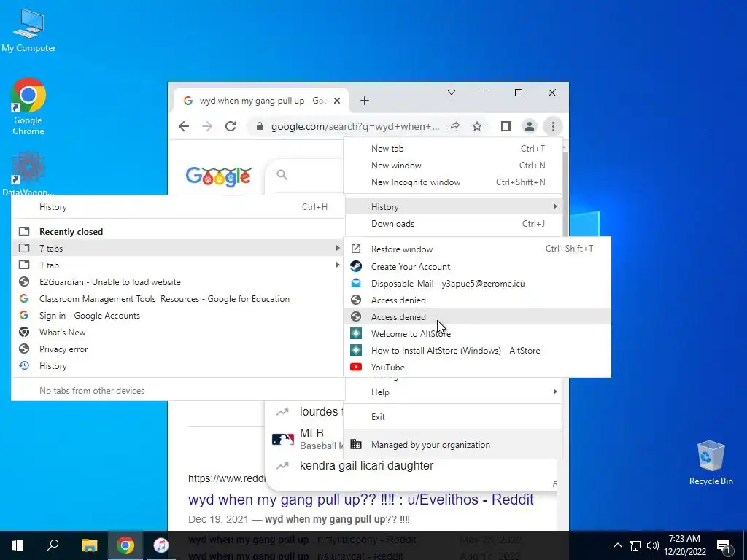The width and height of the screenshot is (747, 560).
Task: Reopen highlighted Access denied entry
Action: pyautogui.click(x=477, y=316)
